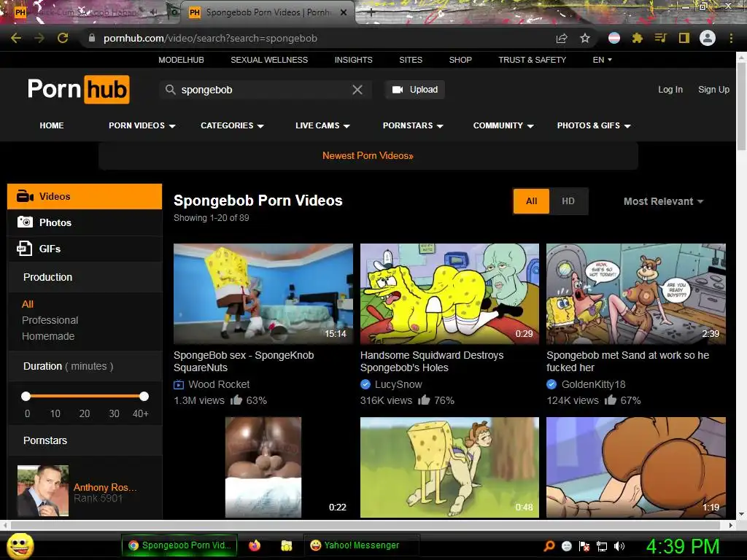The width and height of the screenshot is (747, 560).
Task: Expand the PORNSTARS menu
Action: 413,125
